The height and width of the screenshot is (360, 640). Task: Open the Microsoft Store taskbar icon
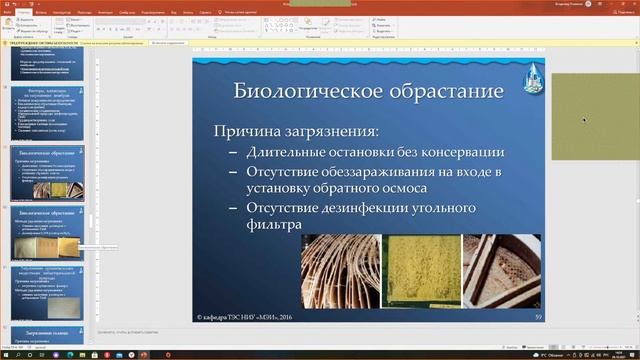pyautogui.click(x=94, y=355)
